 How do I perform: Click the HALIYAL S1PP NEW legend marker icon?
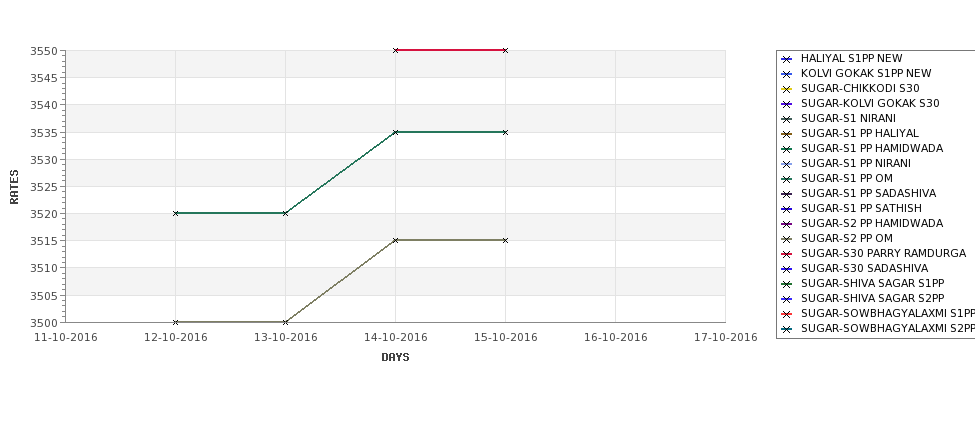pos(787,59)
